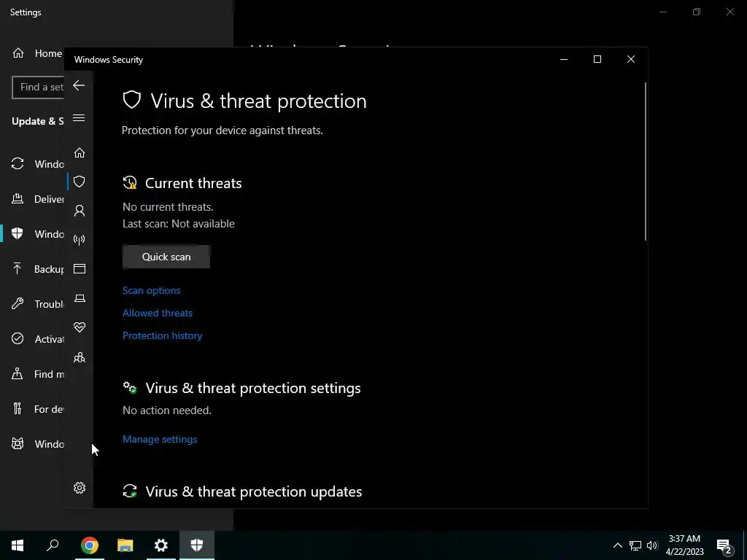
Task: Switch to Windows Security taskbar icon
Action: (x=197, y=545)
